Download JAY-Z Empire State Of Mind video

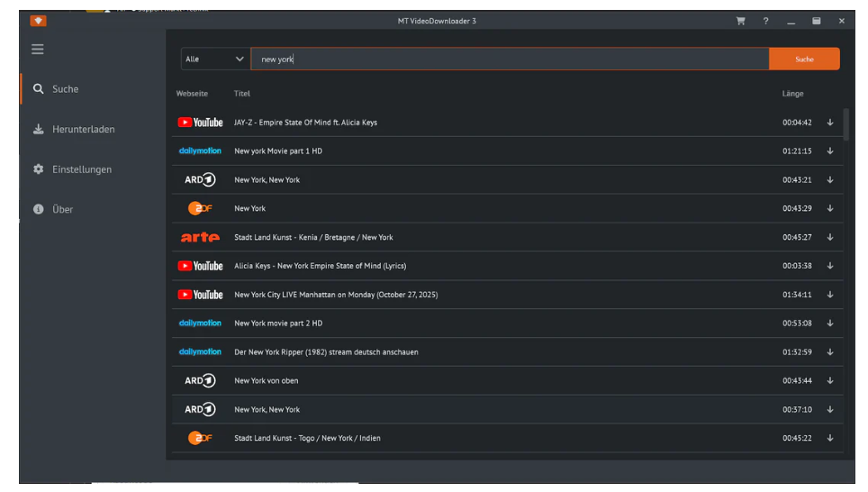point(830,123)
